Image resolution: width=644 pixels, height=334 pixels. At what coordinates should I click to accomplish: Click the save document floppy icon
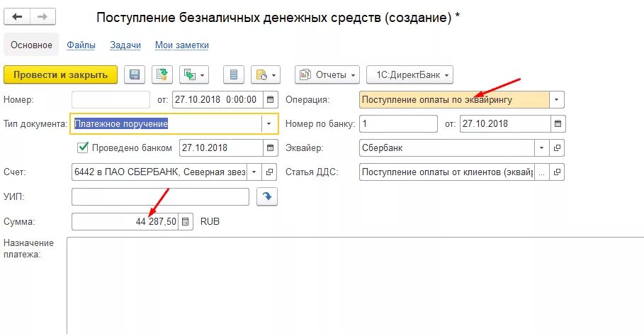click(x=135, y=74)
